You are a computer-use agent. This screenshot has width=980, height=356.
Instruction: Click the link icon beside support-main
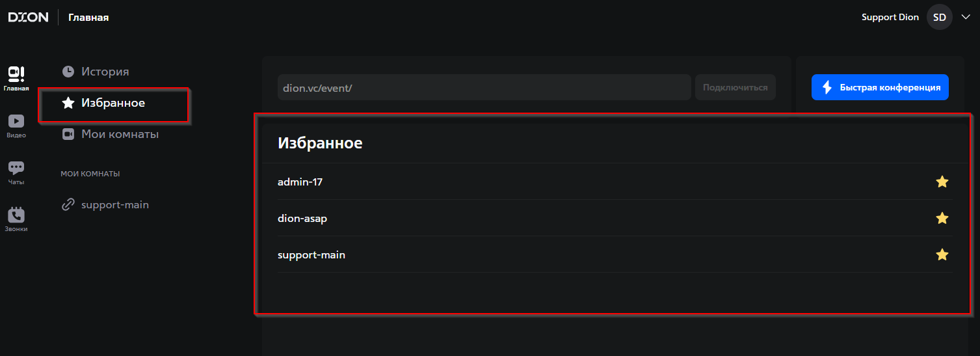(x=68, y=204)
